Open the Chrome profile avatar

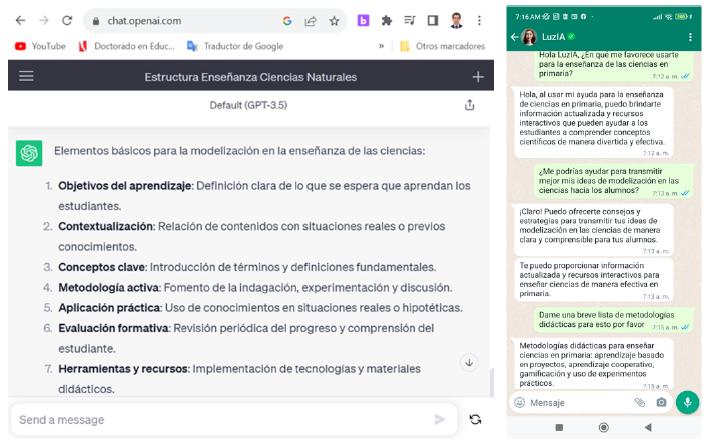point(456,20)
